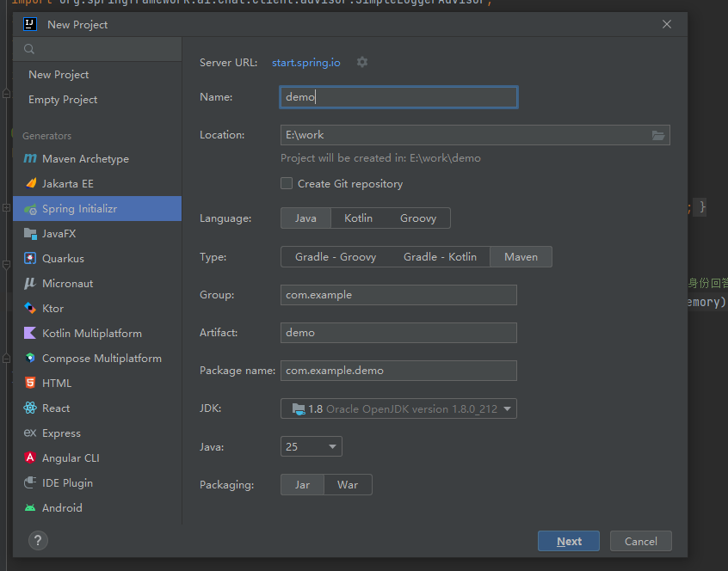This screenshot has width=728, height=571.
Task: Select Java as the language
Action: pyautogui.click(x=305, y=218)
